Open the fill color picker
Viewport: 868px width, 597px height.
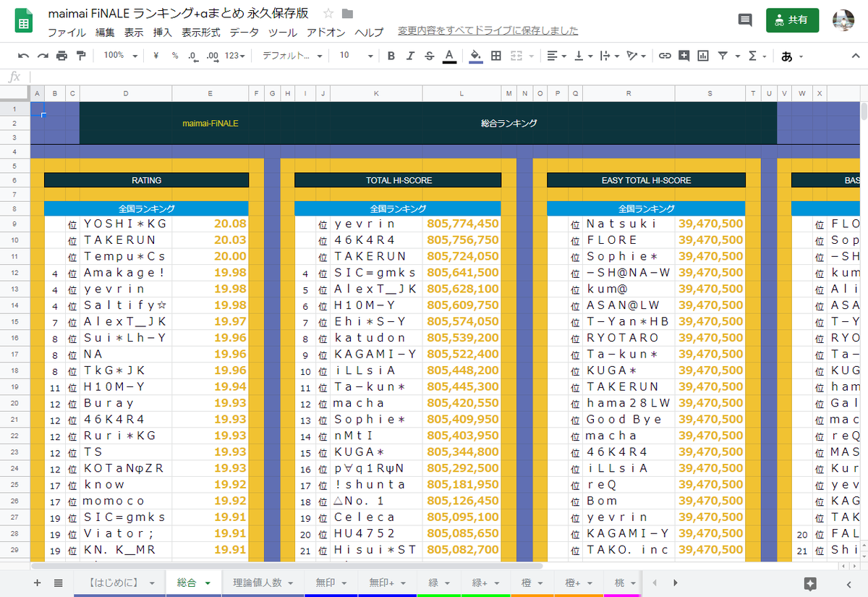[476, 56]
